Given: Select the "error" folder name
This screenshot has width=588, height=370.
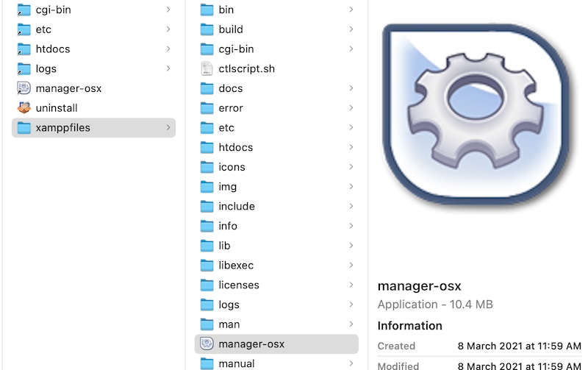Looking at the screenshot, I should click(231, 108).
